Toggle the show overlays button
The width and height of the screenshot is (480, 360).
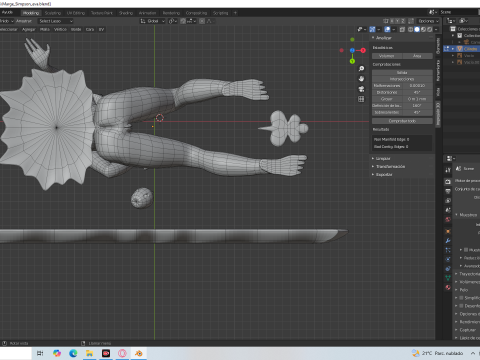click(x=387, y=29)
